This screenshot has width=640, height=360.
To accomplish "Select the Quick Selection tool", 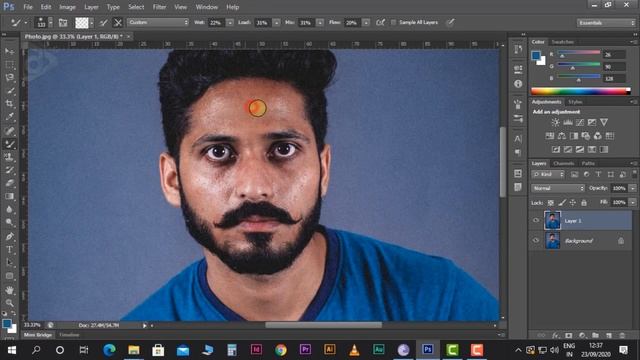I will click(x=9, y=91).
